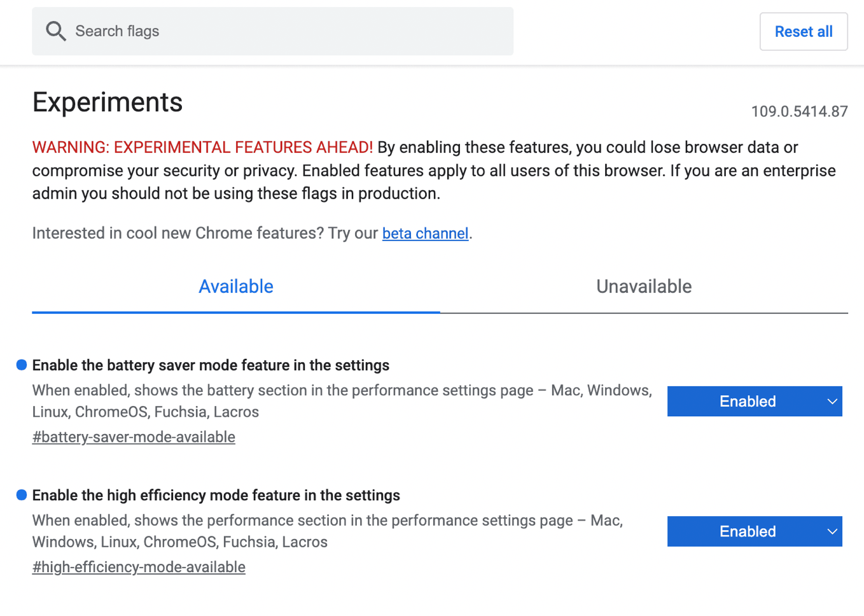This screenshot has height=616, width=864.
Task: Open the #high-efficiency-mode-available anchor link
Action: (139, 567)
